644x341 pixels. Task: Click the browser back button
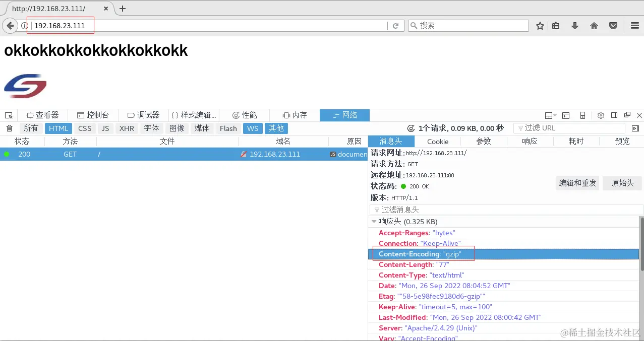(10, 26)
